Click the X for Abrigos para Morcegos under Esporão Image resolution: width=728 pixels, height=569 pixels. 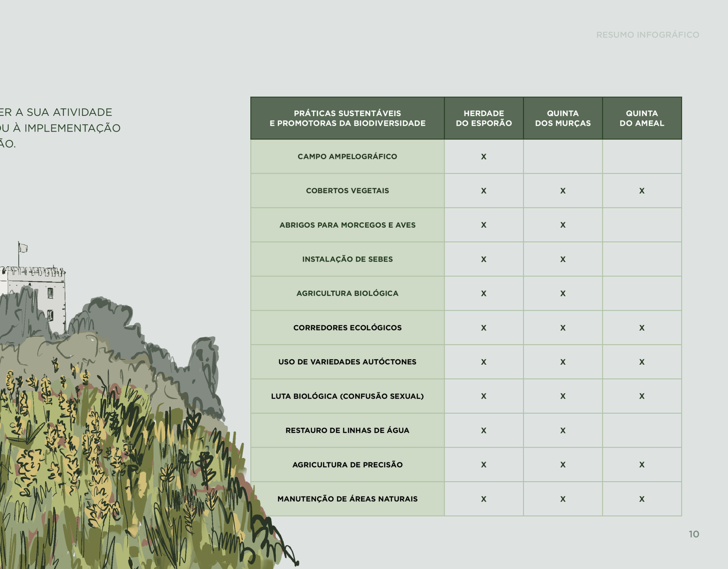click(484, 225)
